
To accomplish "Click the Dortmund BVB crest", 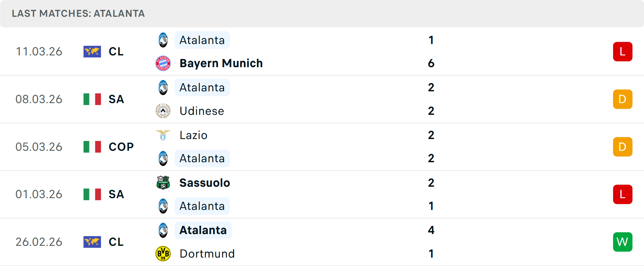I will pyautogui.click(x=163, y=254).
